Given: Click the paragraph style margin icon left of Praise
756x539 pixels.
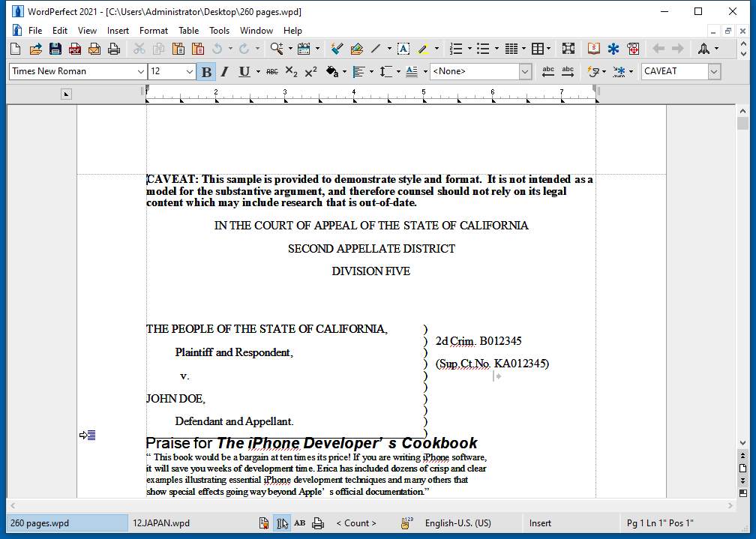Looking at the screenshot, I should (x=87, y=435).
